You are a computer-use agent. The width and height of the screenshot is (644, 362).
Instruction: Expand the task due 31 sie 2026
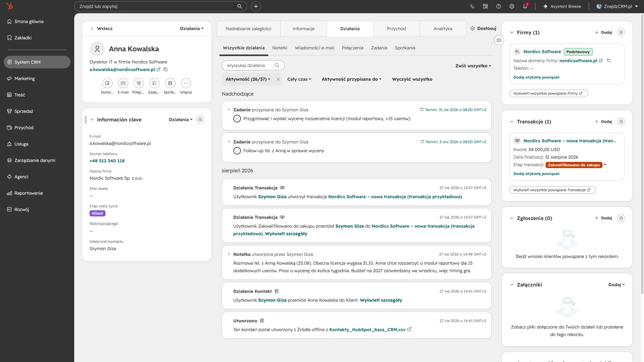[x=229, y=110]
